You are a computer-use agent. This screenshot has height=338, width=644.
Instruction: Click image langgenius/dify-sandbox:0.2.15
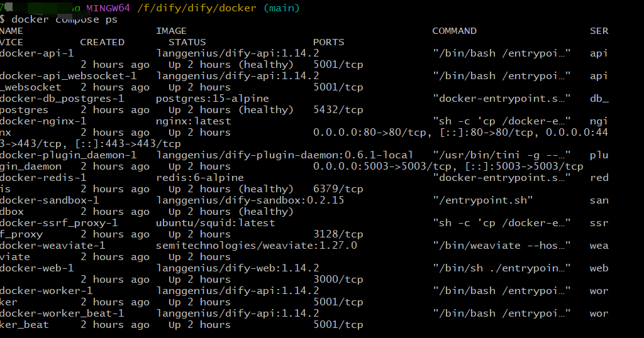coord(250,200)
